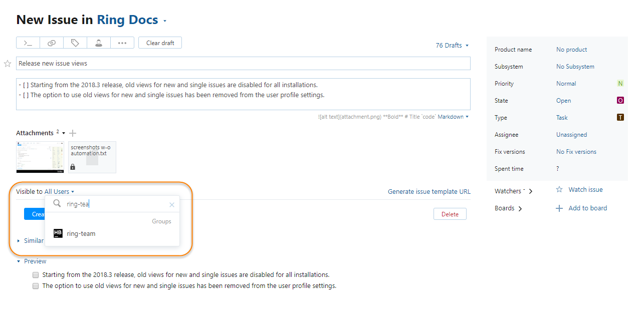Open the screenshot attachment thumbnail
Screen dimensions: 644x312
(x=41, y=157)
